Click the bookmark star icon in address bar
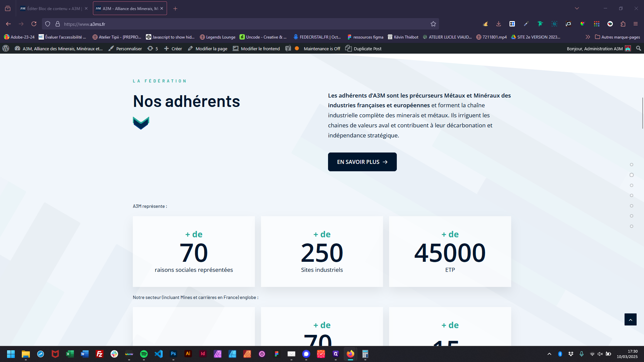Screen dimensions: 644x362 433,24
